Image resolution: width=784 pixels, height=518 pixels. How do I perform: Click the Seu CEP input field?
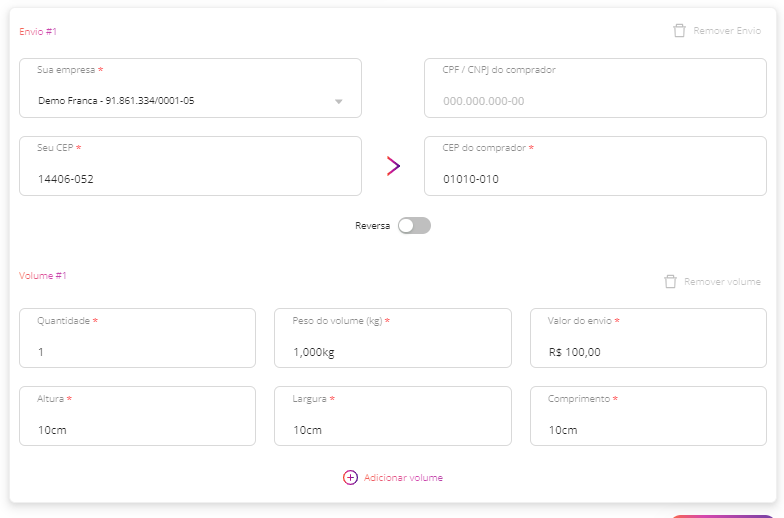tap(190, 166)
